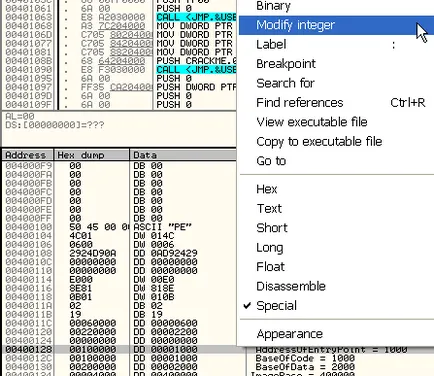Click data cell DB 19

[x=148, y=314]
